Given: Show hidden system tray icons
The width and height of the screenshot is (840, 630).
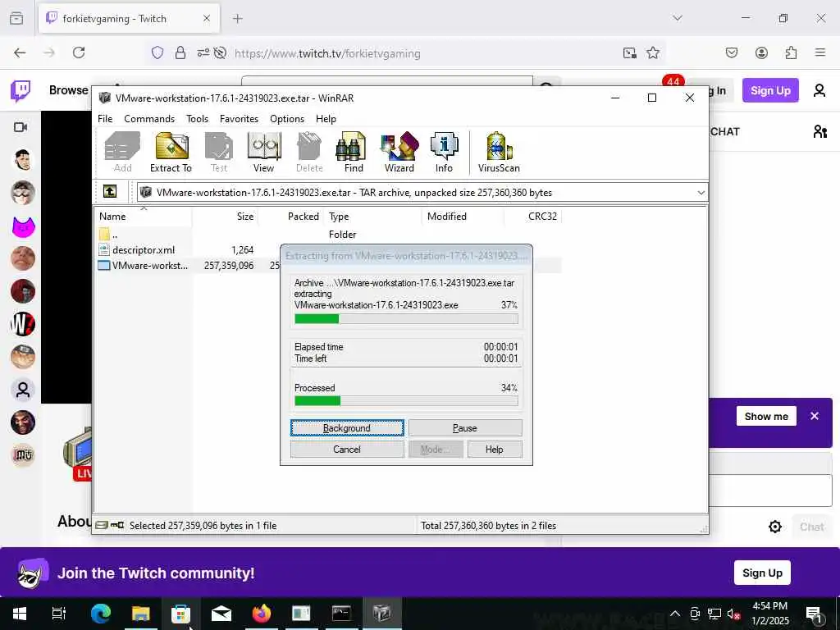Looking at the screenshot, I should point(675,614).
